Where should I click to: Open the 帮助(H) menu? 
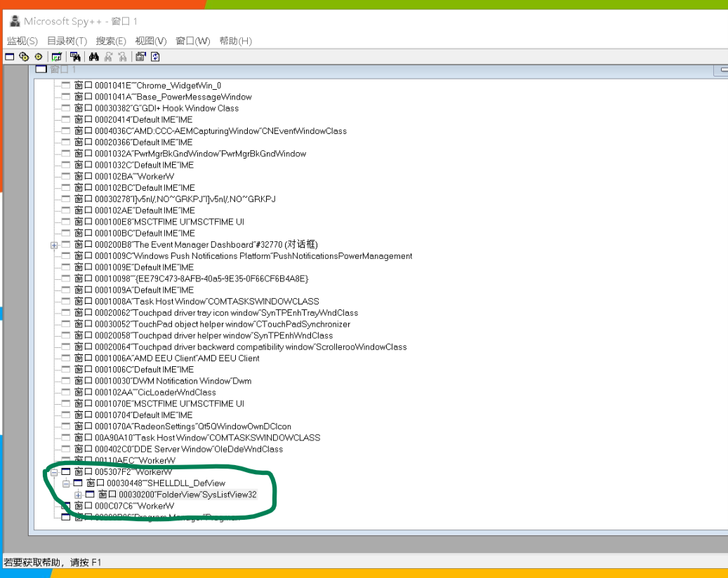[x=235, y=41]
